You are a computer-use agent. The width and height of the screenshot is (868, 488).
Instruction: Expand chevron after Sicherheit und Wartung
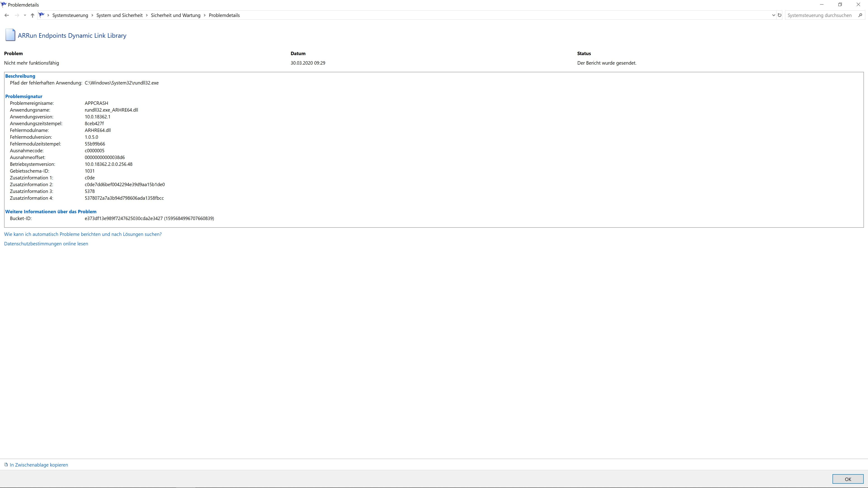pyautogui.click(x=205, y=15)
